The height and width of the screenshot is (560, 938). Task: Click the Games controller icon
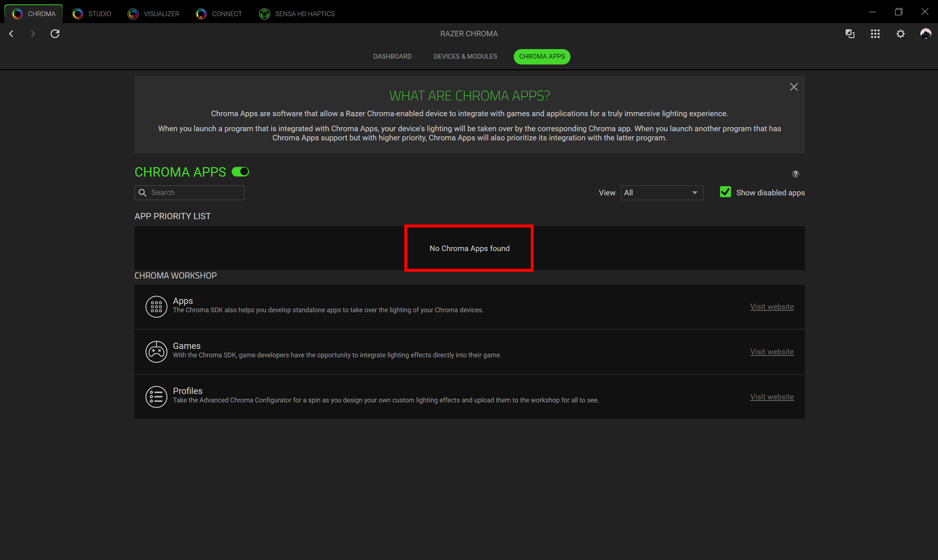tap(156, 351)
